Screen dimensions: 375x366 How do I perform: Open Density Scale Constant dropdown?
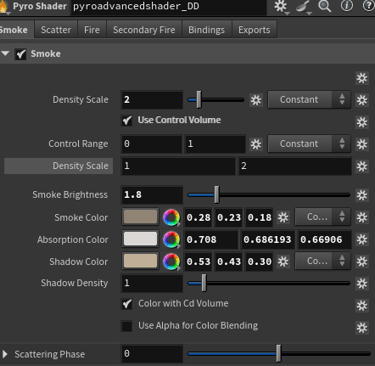[x=309, y=100]
